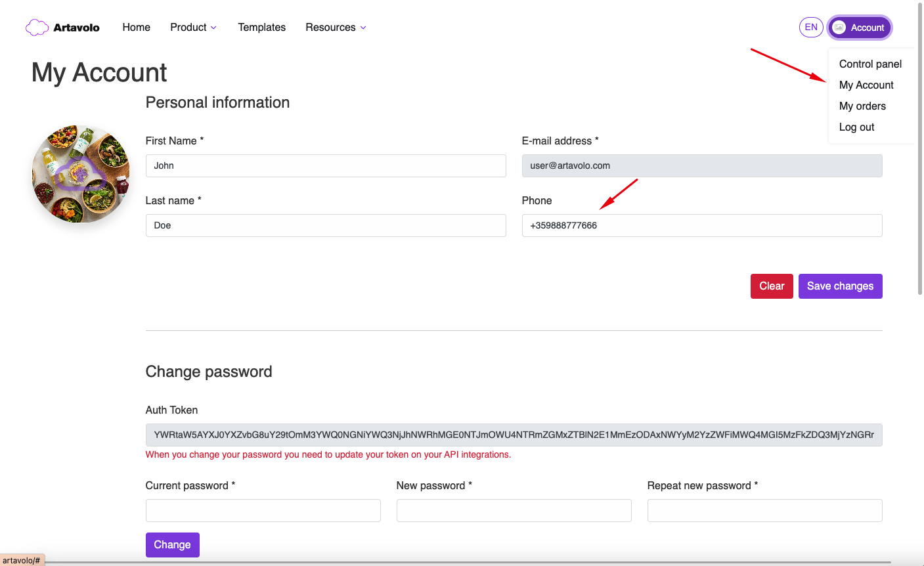The height and width of the screenshot is (566, 924).
Task: Click the 'E-mail address *' label
Action: coord(560,141)
